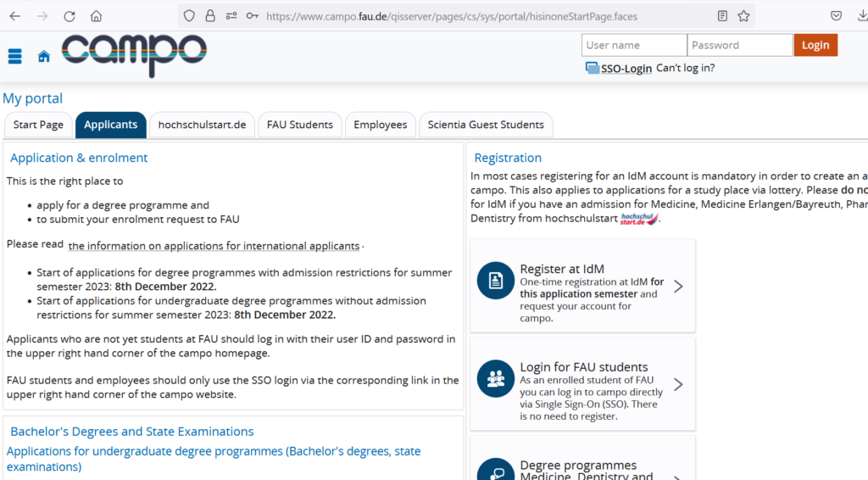Reload the page with browser refresh icon
868x480 pixels.
pyautogui.click(x=70, y=16)
